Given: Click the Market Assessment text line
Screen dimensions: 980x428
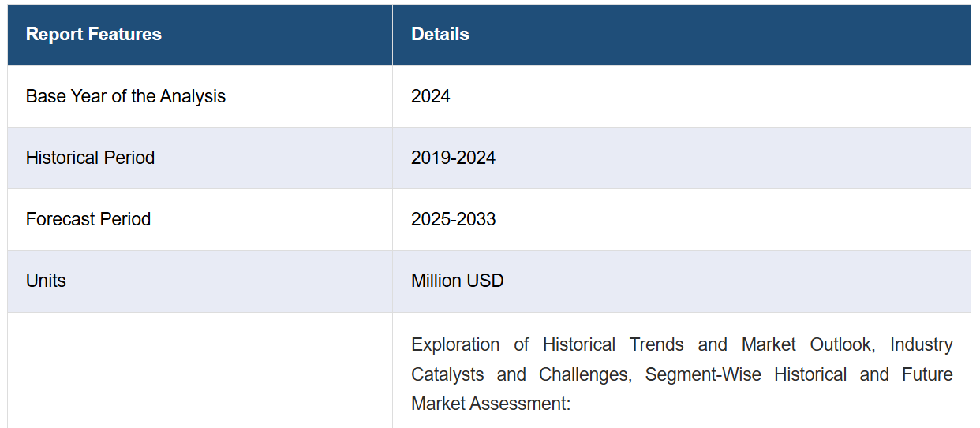Looking at the screenshot, I should tap(490, 404).
